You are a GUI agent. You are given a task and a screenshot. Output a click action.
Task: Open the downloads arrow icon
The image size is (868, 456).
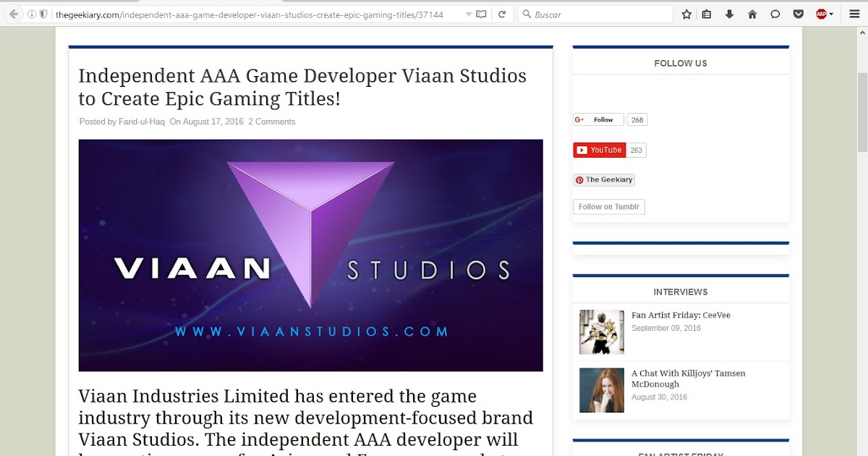tap(729, 14)
